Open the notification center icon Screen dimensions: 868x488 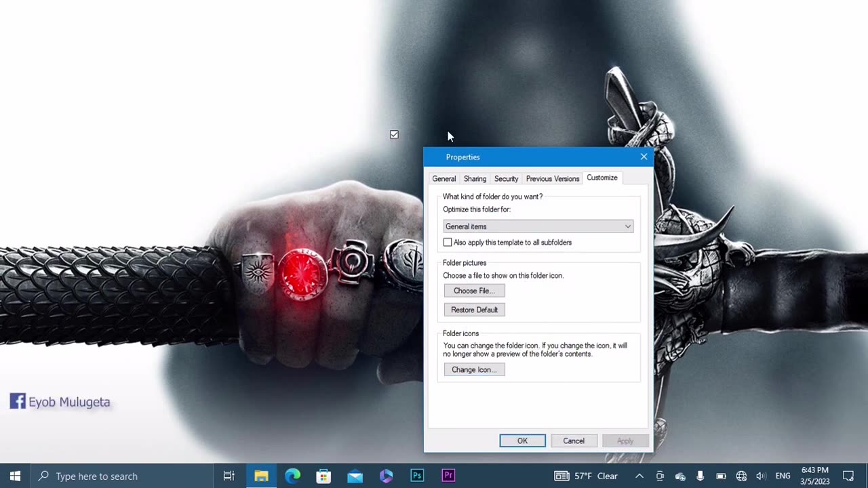848,476
